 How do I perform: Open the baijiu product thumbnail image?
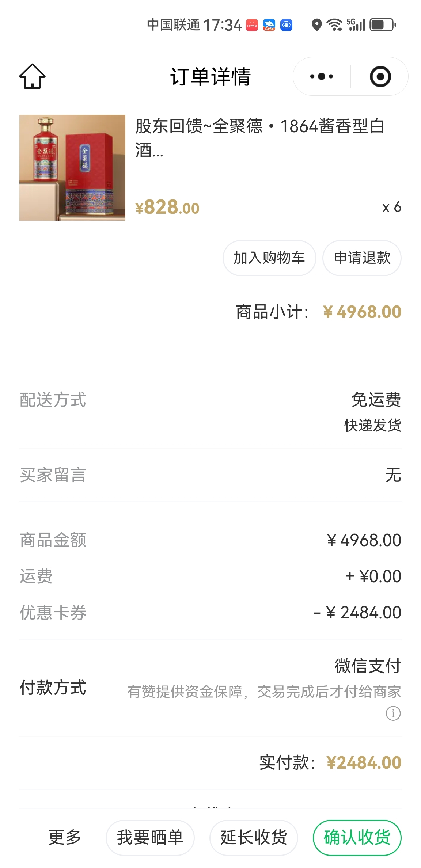[x=72, y=168]
